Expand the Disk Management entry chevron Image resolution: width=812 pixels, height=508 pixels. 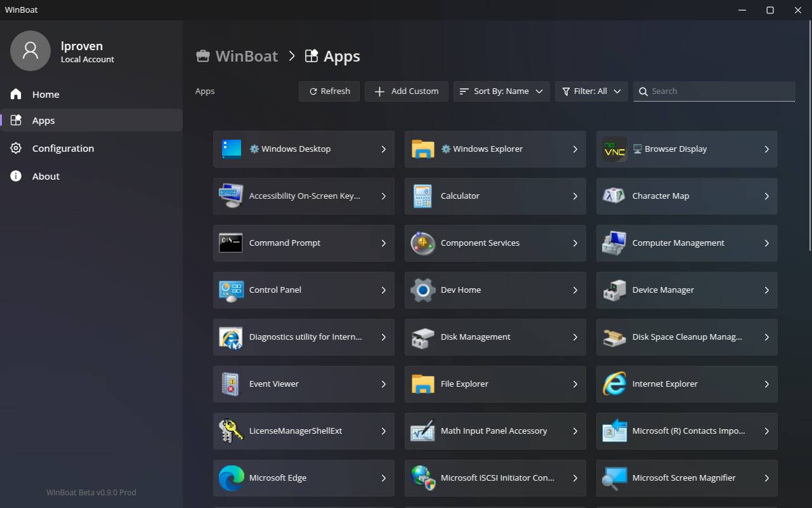pos(575,337)
